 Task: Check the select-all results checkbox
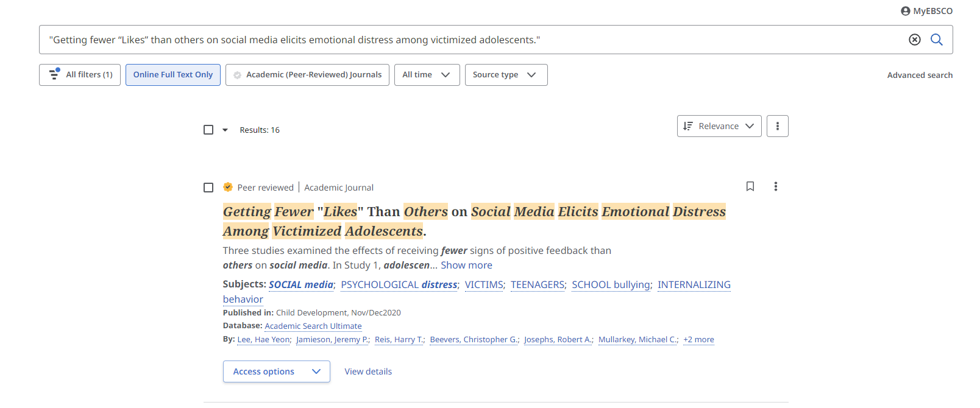[x=208, y=130]
